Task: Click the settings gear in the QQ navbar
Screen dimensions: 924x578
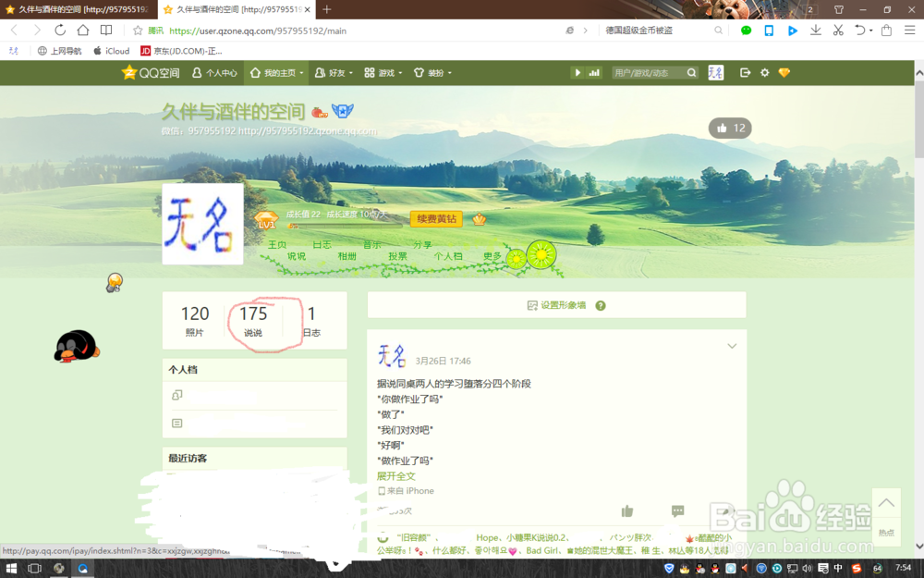Action: click(764, 72)
